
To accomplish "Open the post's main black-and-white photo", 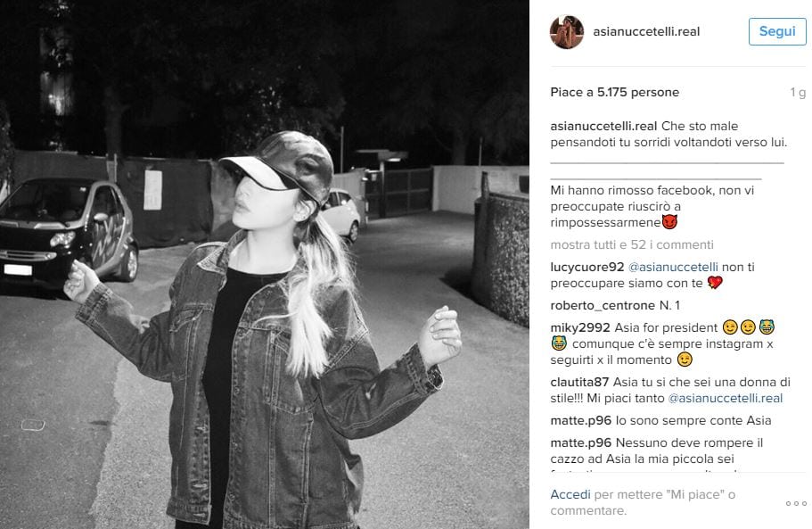I will tap(265, 264).
